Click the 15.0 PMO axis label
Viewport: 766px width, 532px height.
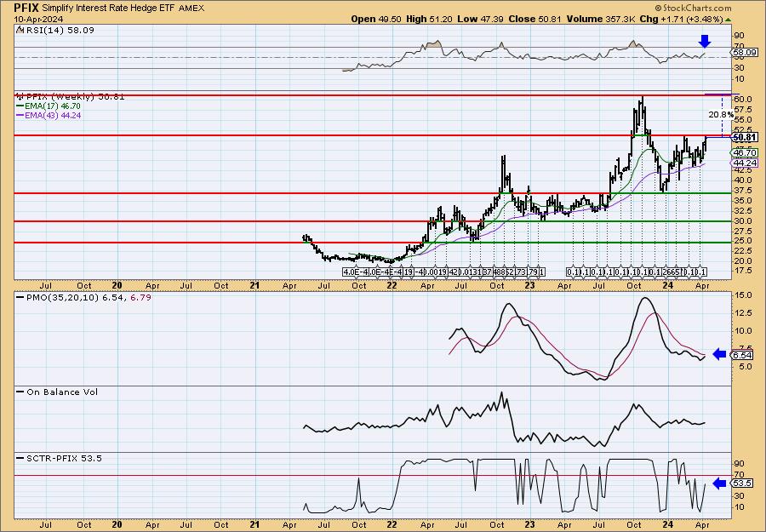tap(742, 295)
